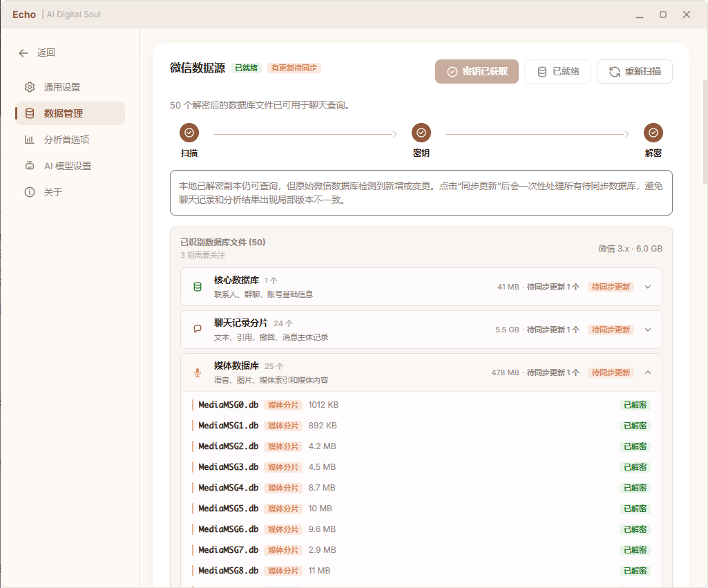
Task: Select file MediaMSG0.db
Action: click(x=421, y=405)
